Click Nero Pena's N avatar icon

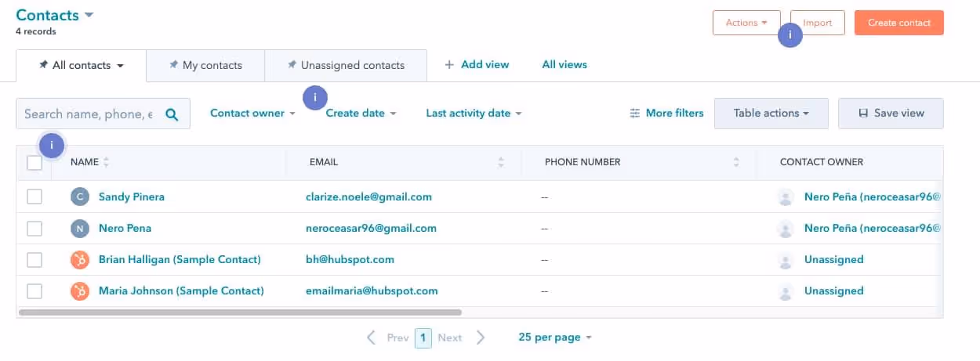(80, 228)
